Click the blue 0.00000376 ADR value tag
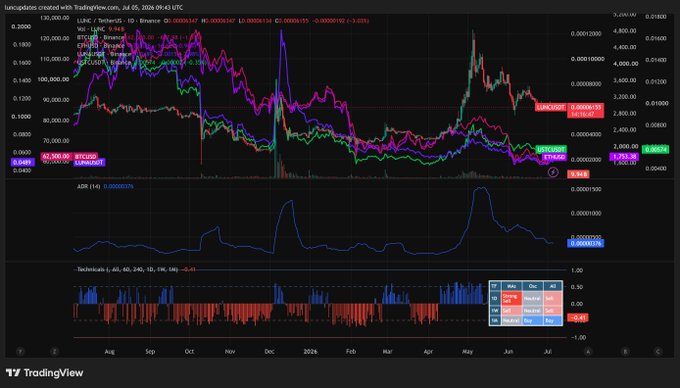This screenshot has height=388, width=680. click(585, 243)
